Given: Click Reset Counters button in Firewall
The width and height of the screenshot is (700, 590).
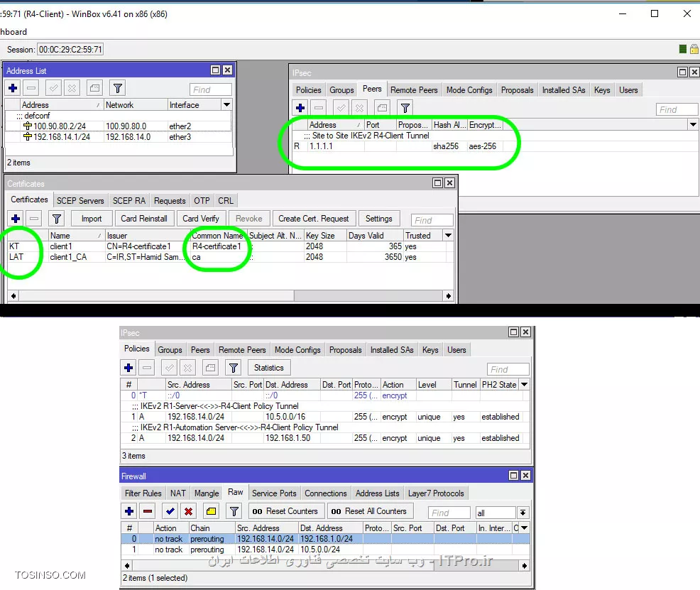Looking at the screenshot, I should click(285, 511).
